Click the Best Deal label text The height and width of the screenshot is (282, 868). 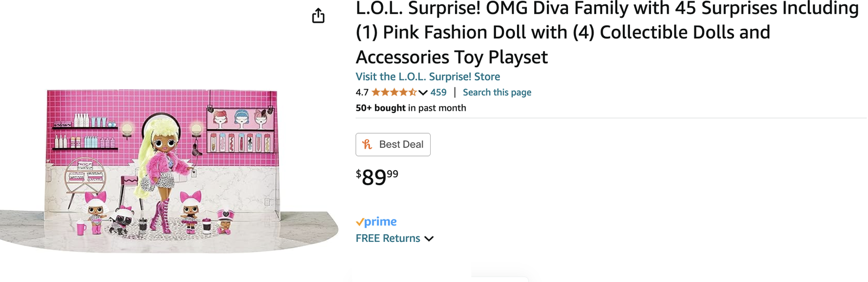tap(401, 145)
